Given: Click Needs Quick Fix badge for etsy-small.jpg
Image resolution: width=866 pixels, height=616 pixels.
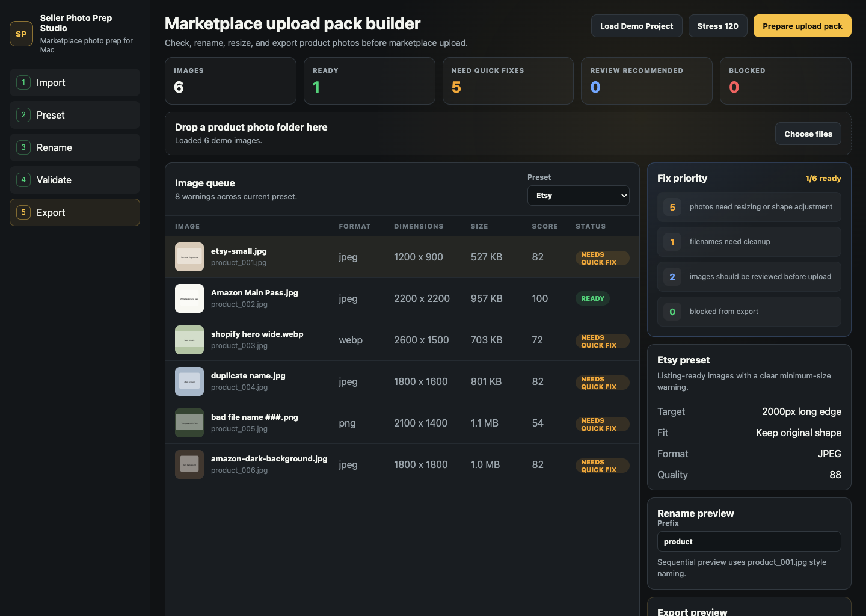Looking at the screenshot, I should click(x=602, y=258).
